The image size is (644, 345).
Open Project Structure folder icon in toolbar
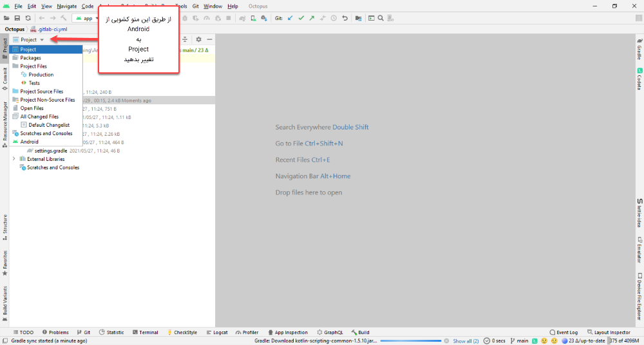coord(359,18)
